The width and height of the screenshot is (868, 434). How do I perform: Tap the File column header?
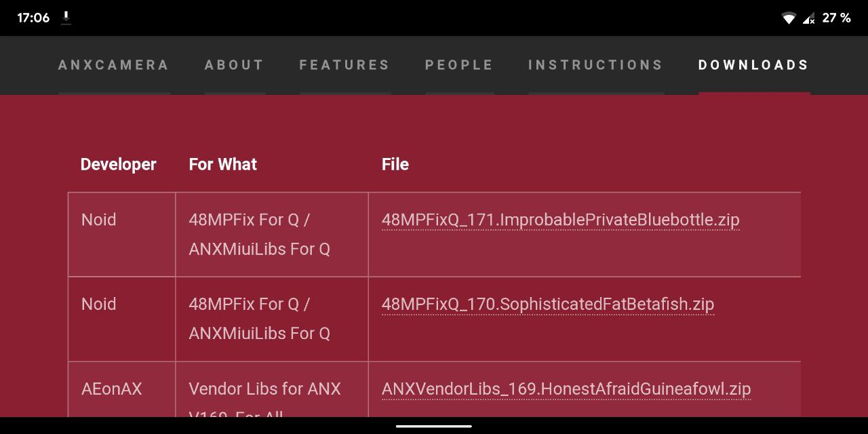(395, 164)
